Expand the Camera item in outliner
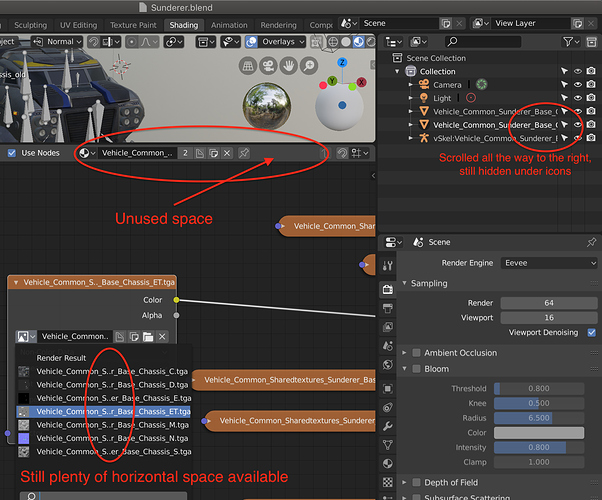602x500 pixels. pyautogui.click(x=411, y=84)
